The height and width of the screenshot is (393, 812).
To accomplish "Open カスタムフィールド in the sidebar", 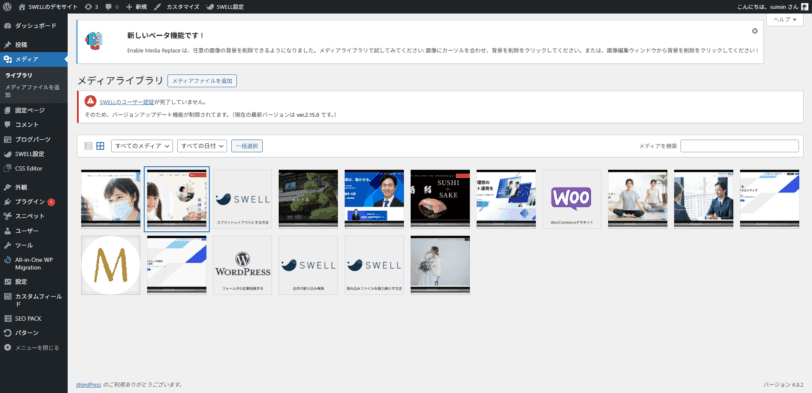I will coord(34,300).
